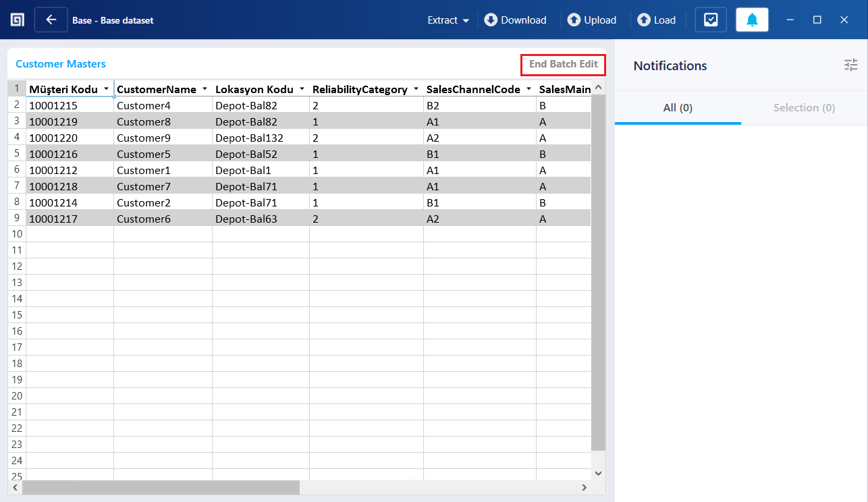
Task: Click the Customer Masters link
Action: click(x=60, y=63)
